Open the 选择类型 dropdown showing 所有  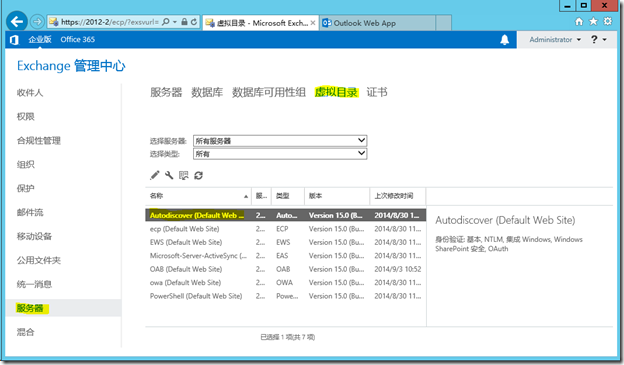[280, 154]
